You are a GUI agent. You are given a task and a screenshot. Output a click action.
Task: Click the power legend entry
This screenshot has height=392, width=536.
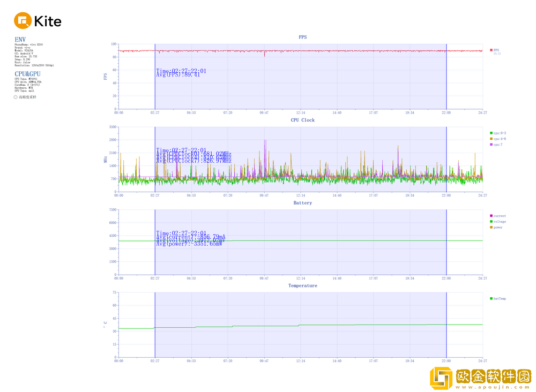click(x=497, y=228)
